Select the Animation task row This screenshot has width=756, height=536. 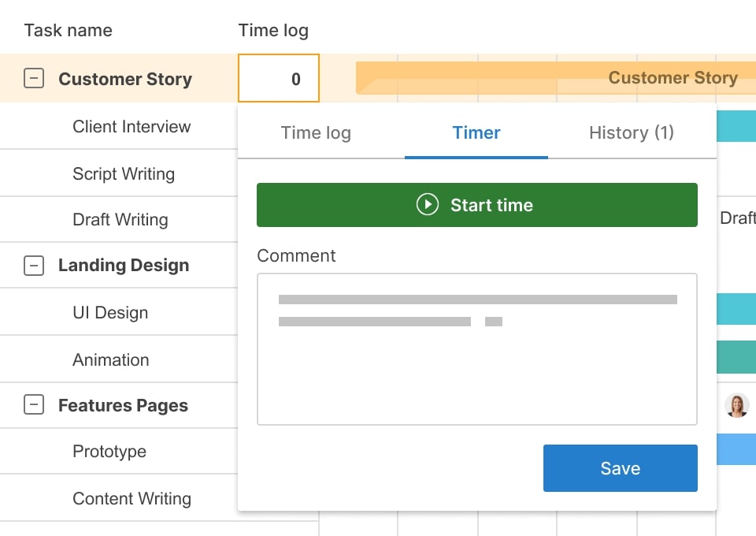[111, 360]
